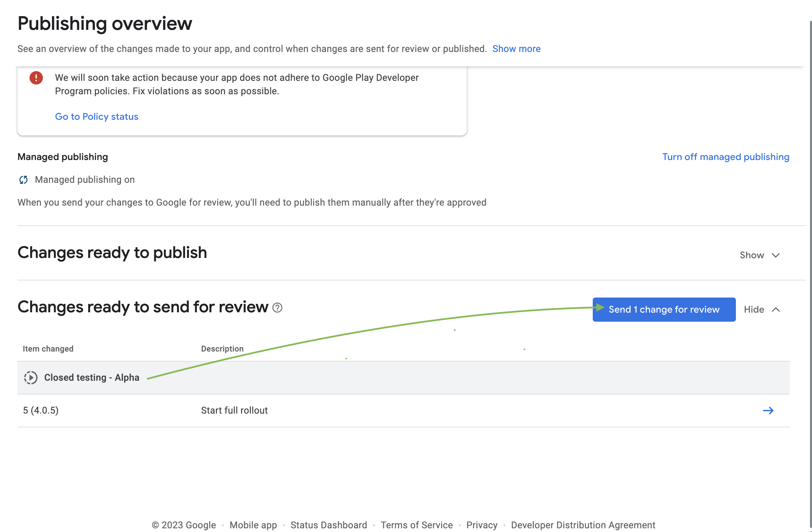Screen dimensions: 812x532
Task: Click the red policy warning icon
Action: tap(36, 78)
